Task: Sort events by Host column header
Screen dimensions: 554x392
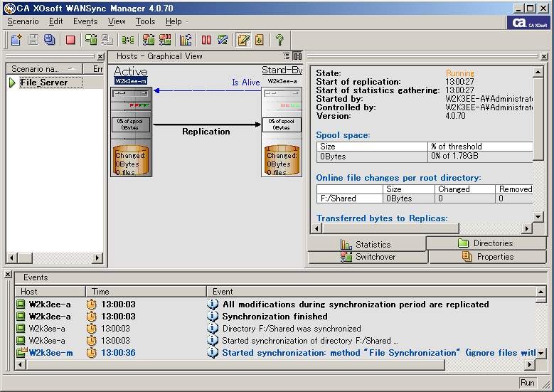Action: (x=50, y=292)
